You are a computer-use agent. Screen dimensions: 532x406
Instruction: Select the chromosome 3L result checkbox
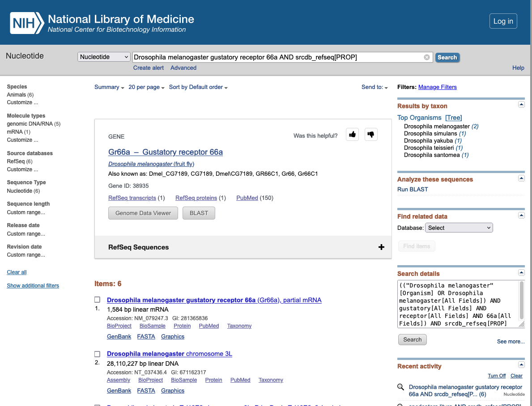[x=98, y=354]
